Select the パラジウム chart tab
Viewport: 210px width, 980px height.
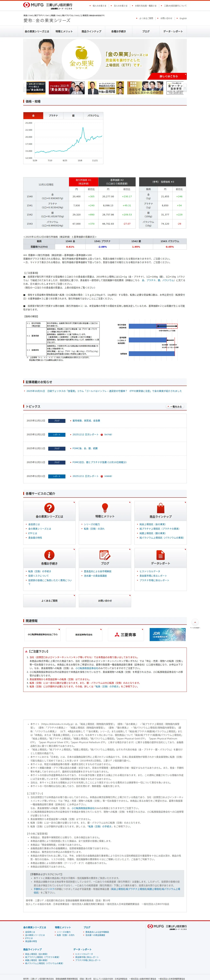tap(93, 116)
